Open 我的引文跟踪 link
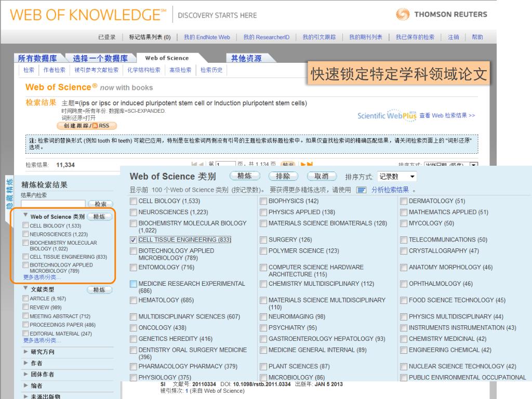 click(319, 37)
